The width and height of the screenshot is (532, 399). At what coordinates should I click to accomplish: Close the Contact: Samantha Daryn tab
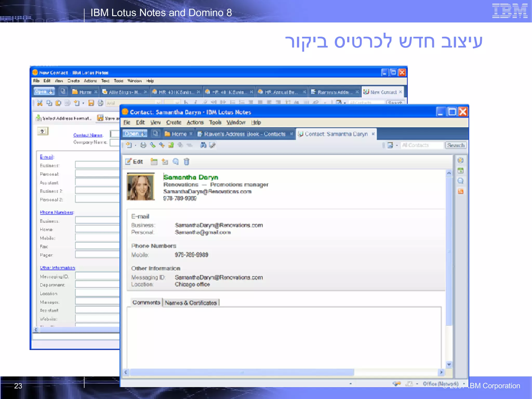tap(373, 134)
